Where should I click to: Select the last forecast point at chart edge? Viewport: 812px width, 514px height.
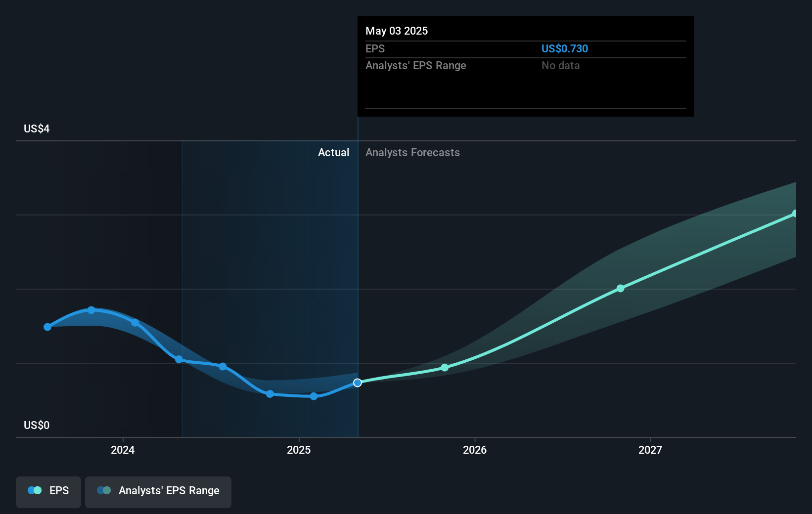click(x=795, y=214)
